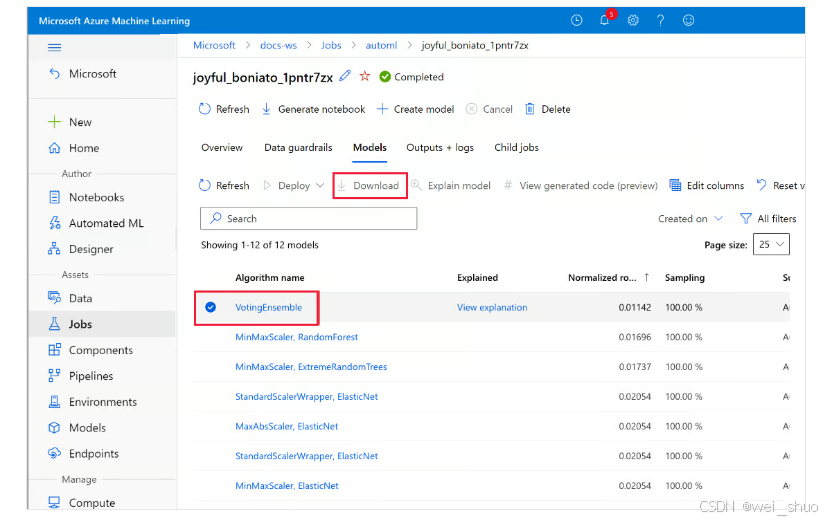Image resolution: width=830 pixels, height=522 pixels.
Task: Open the recent activity clock icon
Action: click(576, 20)
